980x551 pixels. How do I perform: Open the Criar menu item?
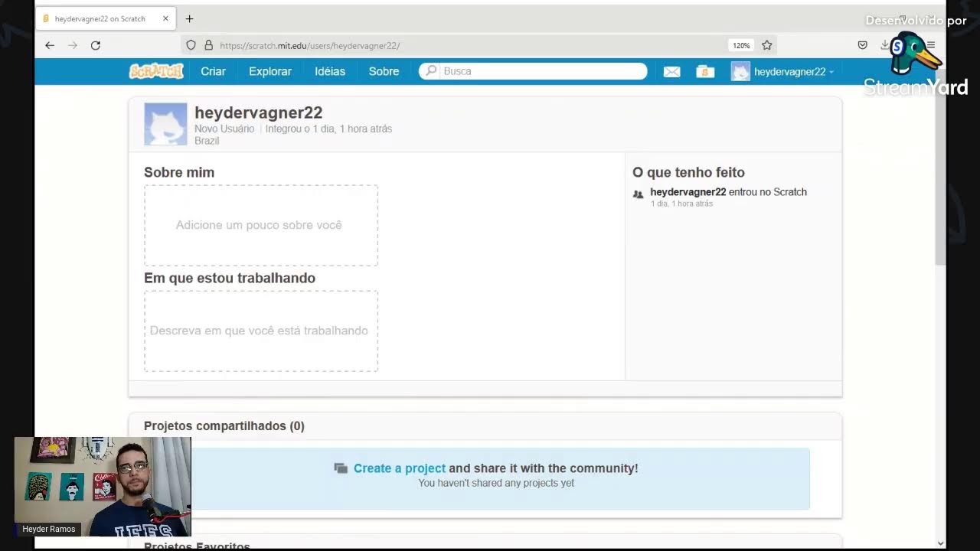pos(213,71)
